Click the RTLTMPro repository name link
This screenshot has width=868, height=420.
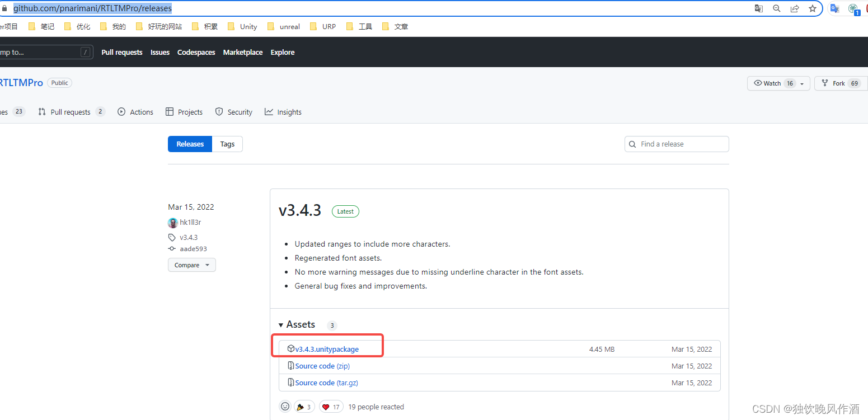tap(21, 83)
